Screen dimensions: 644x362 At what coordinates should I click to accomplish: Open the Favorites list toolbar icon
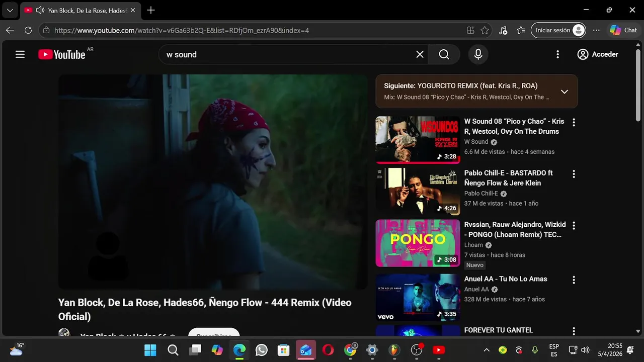521,30
